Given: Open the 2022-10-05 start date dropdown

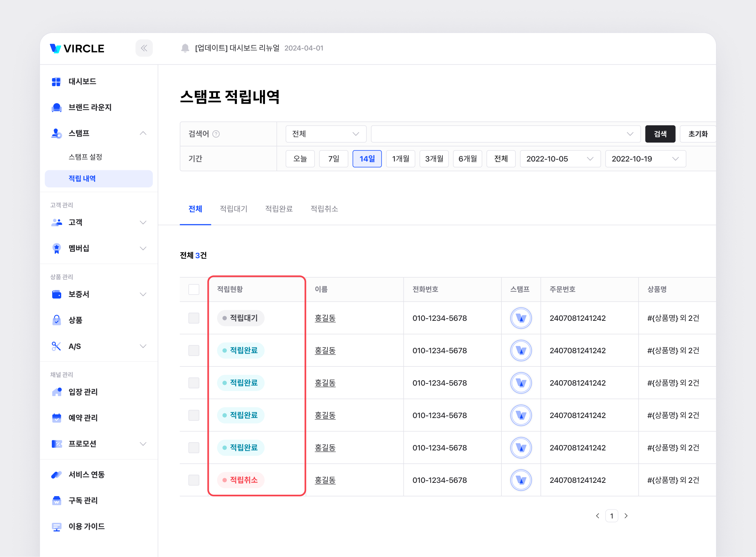Looking at the screenshot, I should point(560,159).
